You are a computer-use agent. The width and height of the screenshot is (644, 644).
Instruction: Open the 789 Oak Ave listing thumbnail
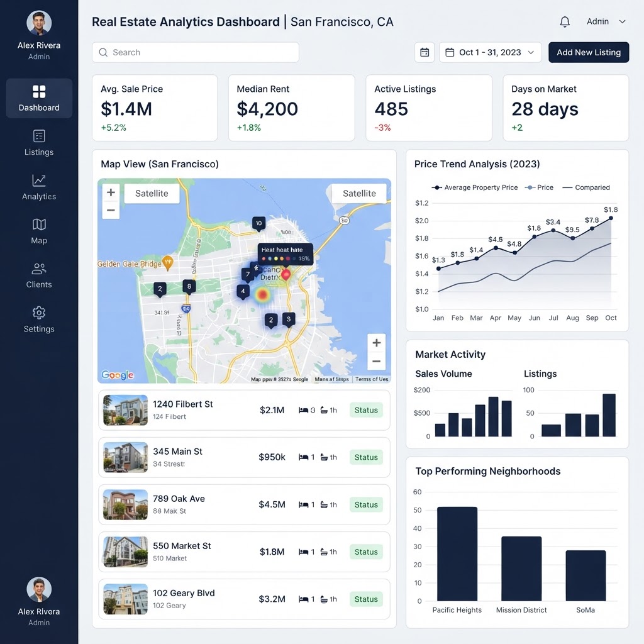[x=125, y=504]
